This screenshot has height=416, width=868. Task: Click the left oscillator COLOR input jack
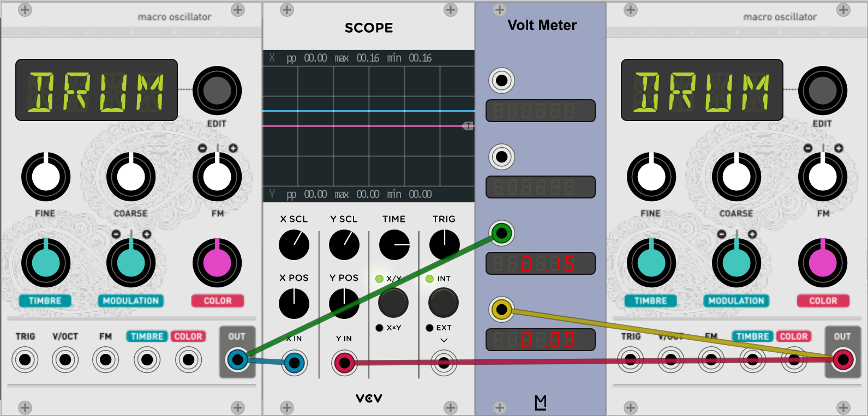pos(188,360)
